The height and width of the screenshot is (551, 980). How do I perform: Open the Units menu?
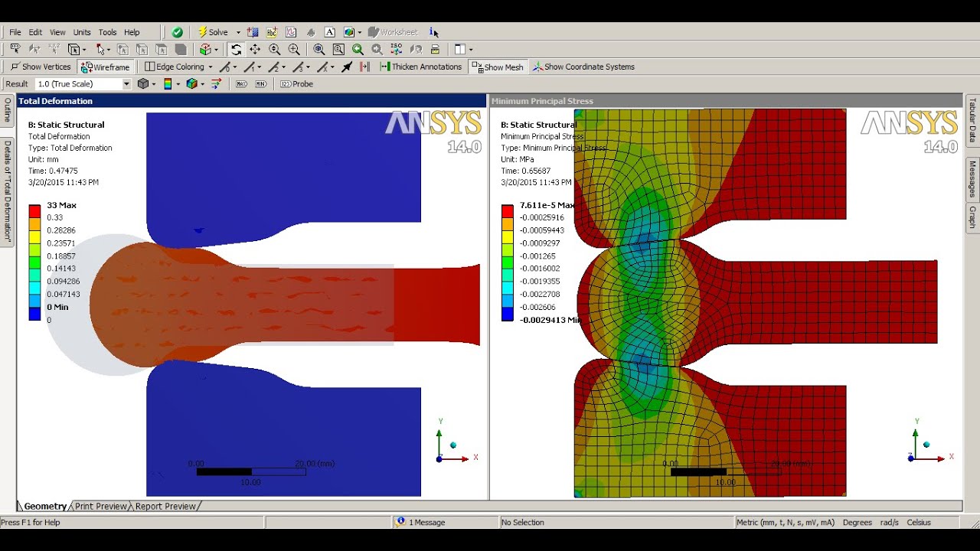click(82, 32)
